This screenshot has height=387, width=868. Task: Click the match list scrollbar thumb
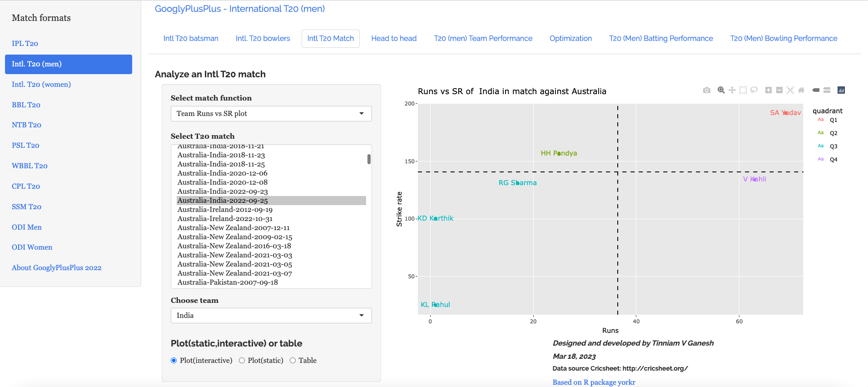(x=369, y=159)
